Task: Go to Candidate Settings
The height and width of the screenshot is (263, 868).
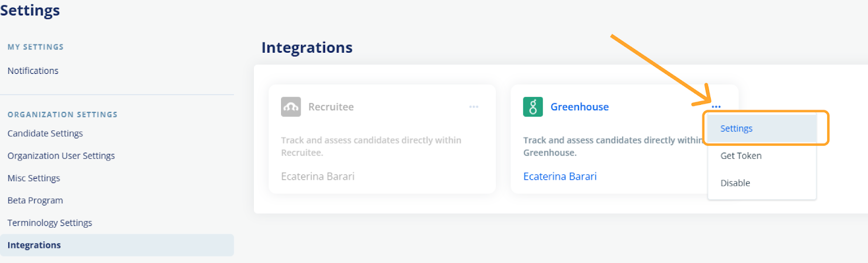Action: click(45, 133)
